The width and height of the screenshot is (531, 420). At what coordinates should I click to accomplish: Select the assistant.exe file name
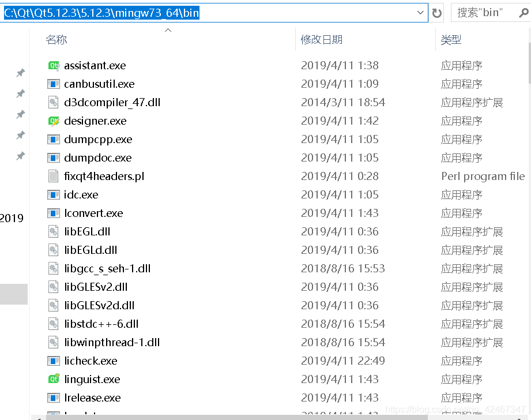[95, 65]
